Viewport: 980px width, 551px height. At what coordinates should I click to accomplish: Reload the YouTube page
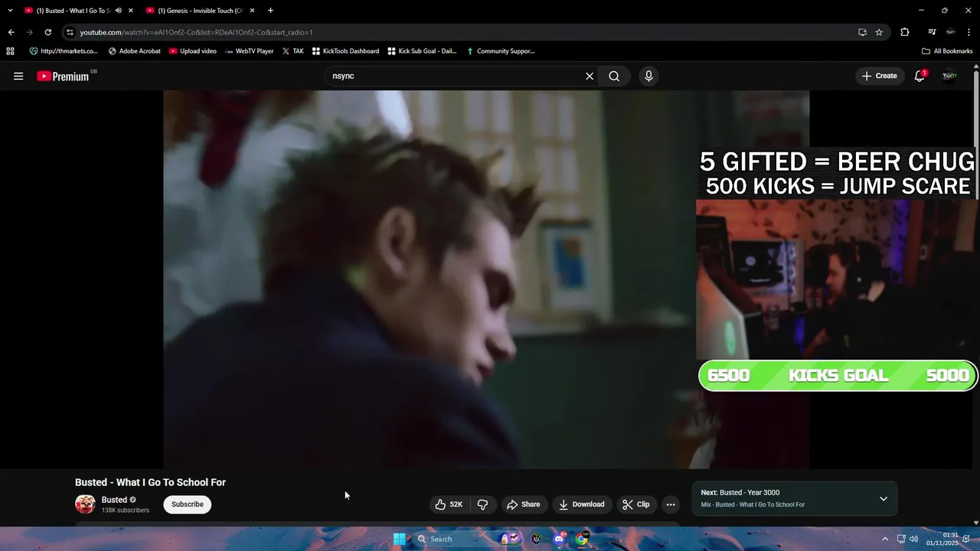[47, 32]
